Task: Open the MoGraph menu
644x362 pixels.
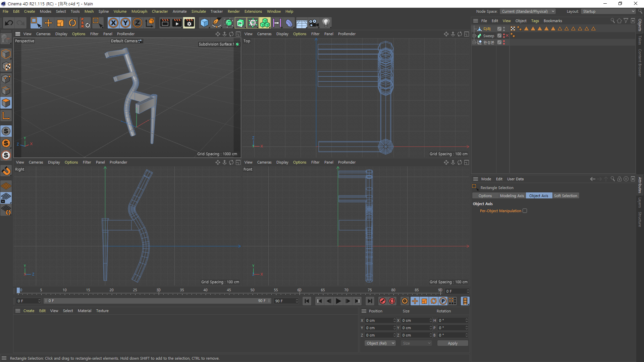Action: tap(139, 11)
